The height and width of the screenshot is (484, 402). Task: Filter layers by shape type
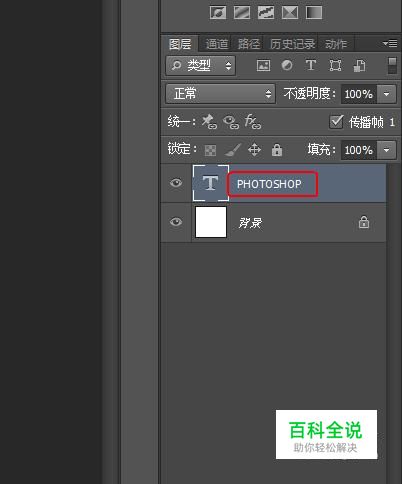coord(335,65)
